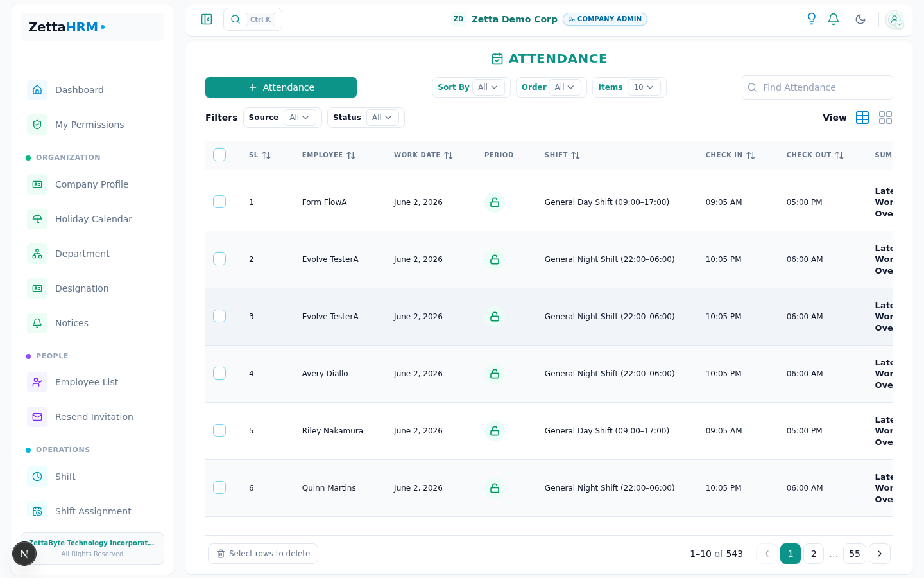Click the period lock icon for Avery Diallo
Viewport: 924px width, 578px height.
point(495,374)
